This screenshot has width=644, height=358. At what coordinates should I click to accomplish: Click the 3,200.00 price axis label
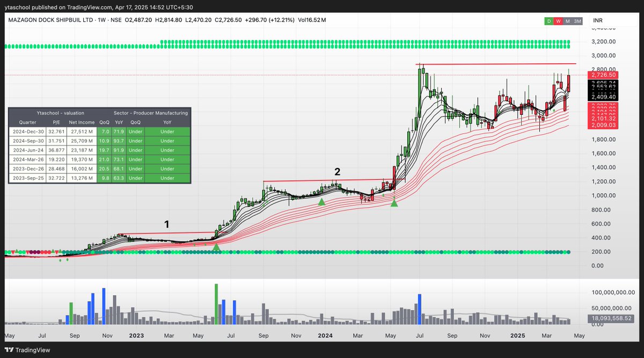(x=603, y=41)
